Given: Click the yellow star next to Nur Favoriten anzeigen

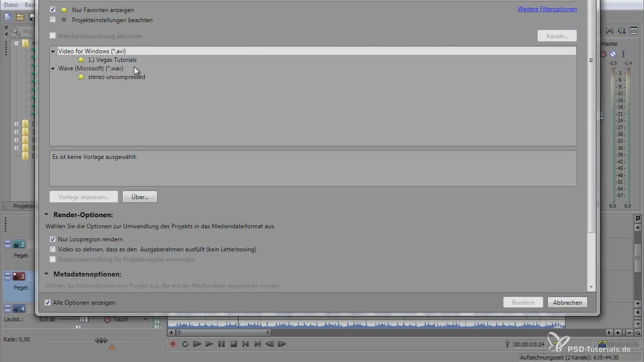Looking at the screenshot, I should pos(64,10).
